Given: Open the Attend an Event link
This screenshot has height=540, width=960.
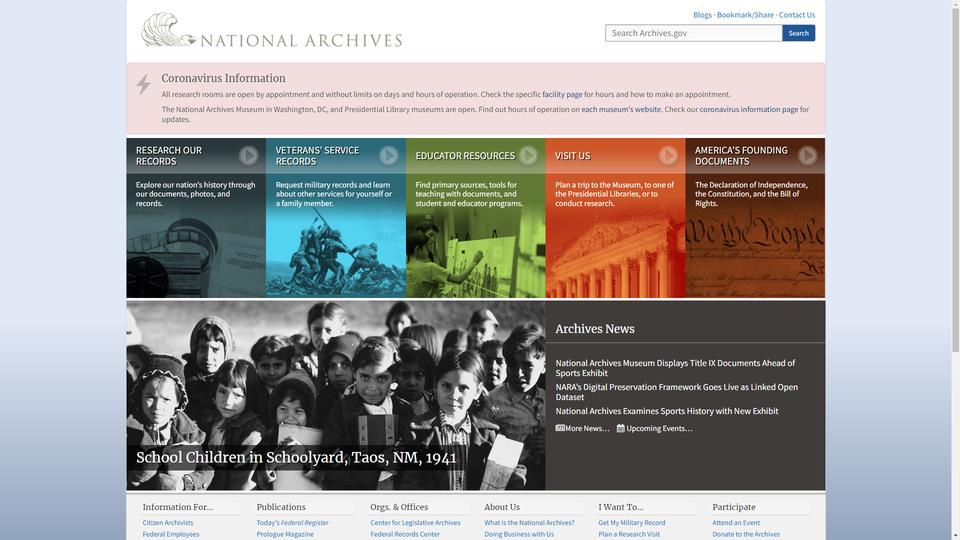Looking at the screenshot, I should (x=736, y=522).
